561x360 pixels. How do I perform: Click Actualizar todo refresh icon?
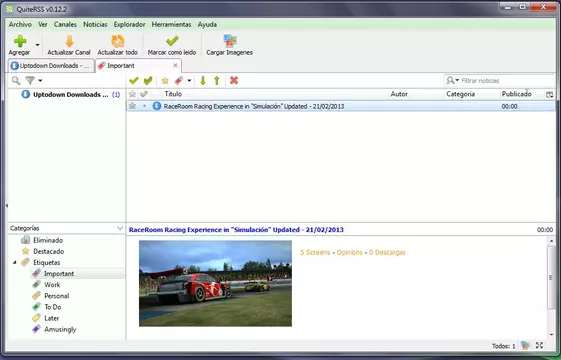click(x=118, y=41)
